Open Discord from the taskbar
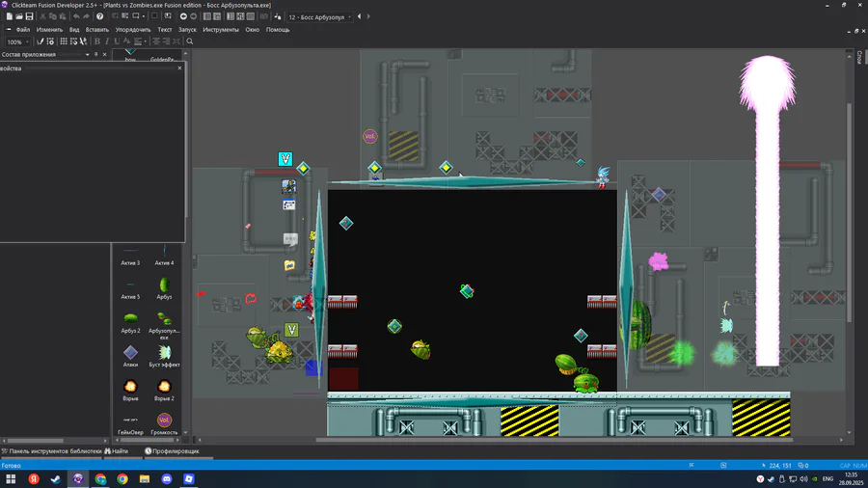 (167, 479)
